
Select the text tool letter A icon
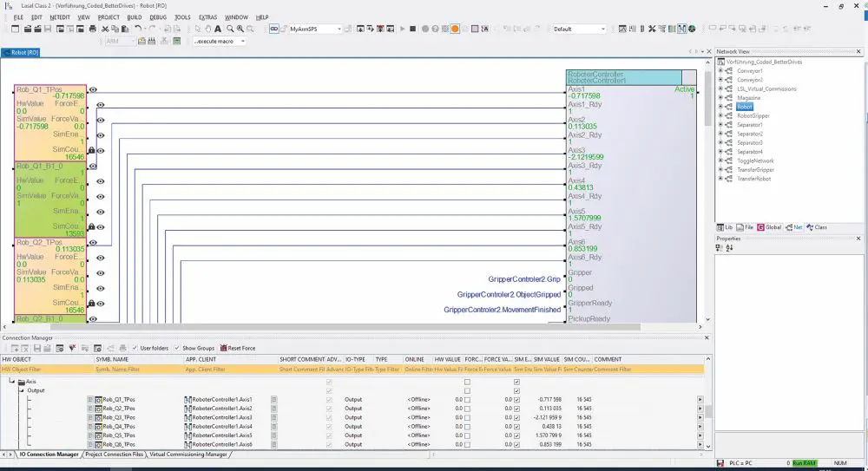pos(218,29)
